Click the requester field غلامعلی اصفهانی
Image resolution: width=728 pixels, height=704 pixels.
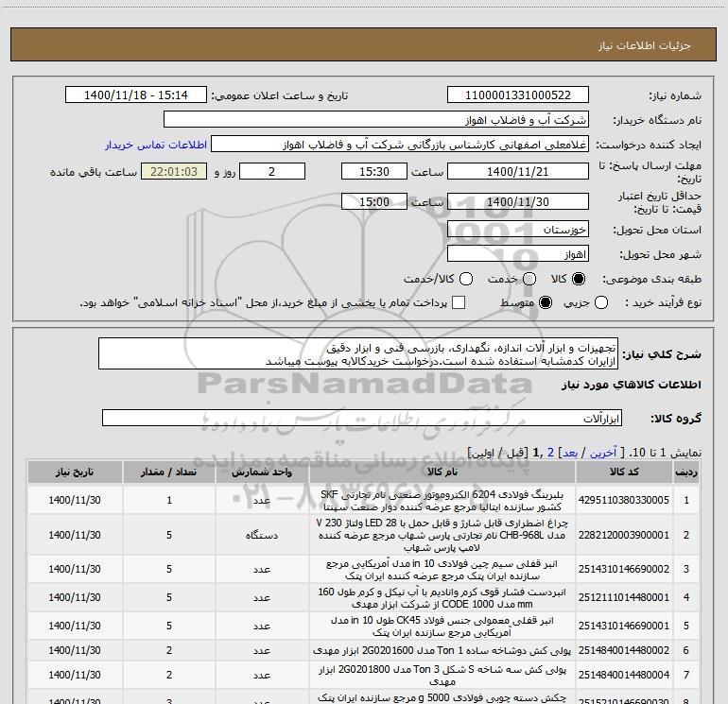click(400, 145)
